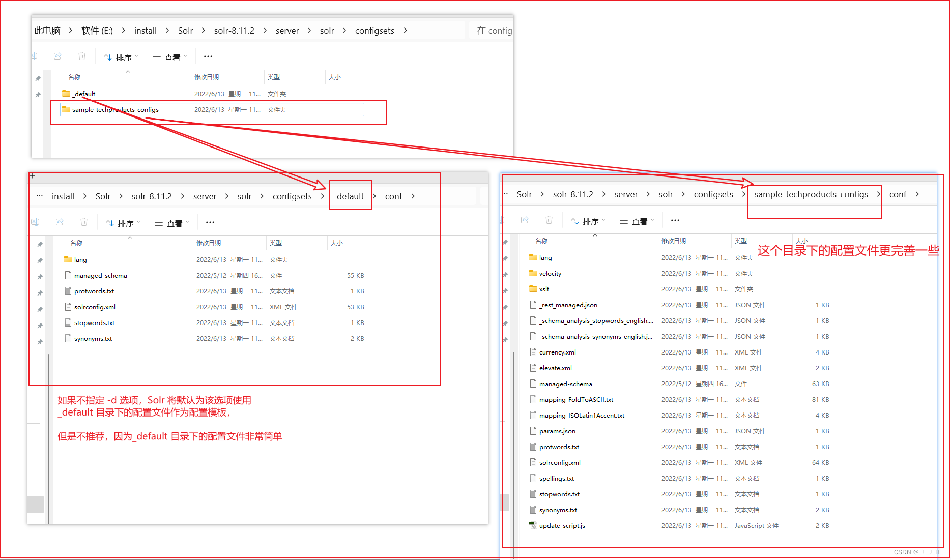
Task: Click spellings.txt file icon
Action: (x=533, y=478)
